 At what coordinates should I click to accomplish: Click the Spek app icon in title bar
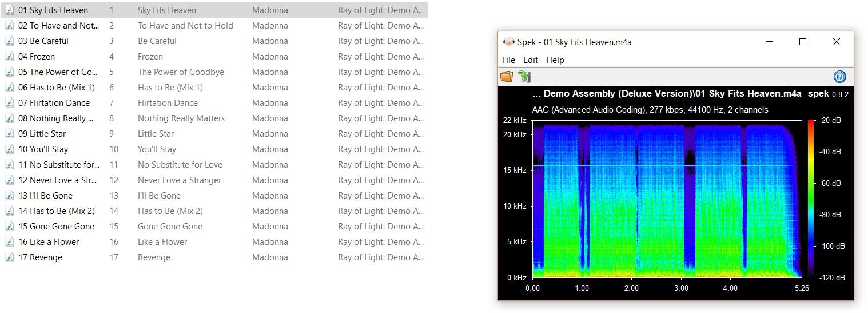[508, 42]
